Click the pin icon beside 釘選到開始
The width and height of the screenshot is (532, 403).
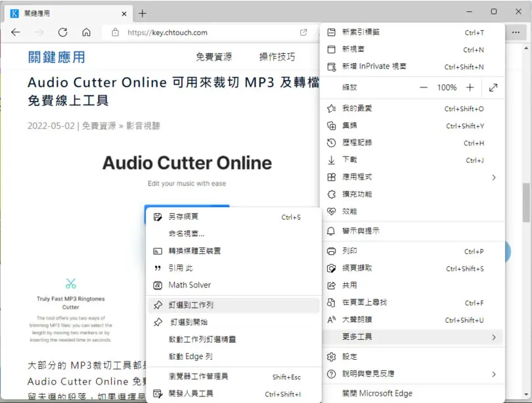158,322
